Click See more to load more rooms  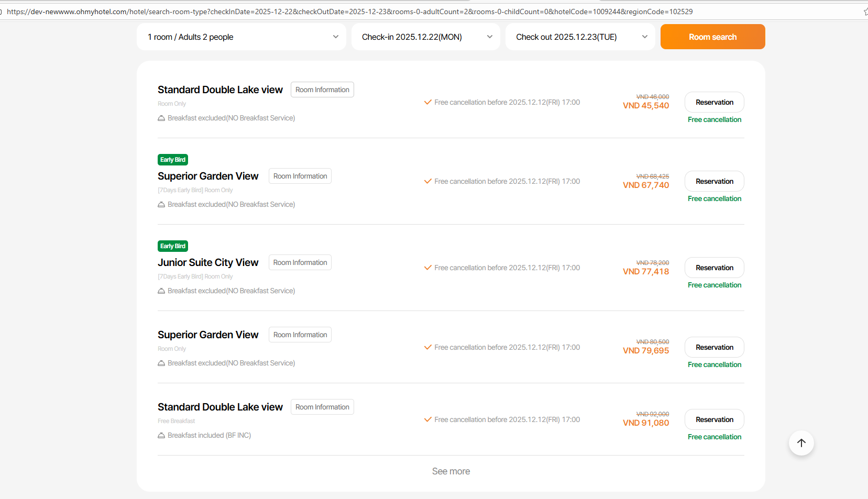click(451, 471)
